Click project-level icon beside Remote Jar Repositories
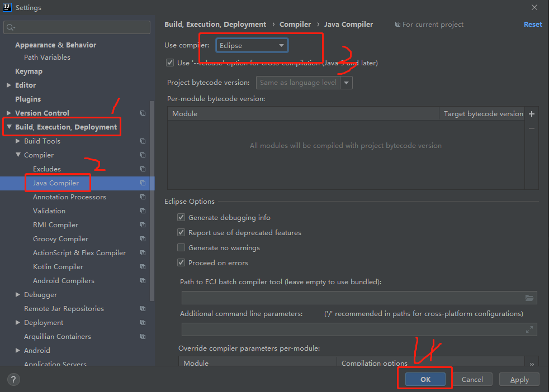The width and height of the screenshot is (549, 392). point(143,309)
